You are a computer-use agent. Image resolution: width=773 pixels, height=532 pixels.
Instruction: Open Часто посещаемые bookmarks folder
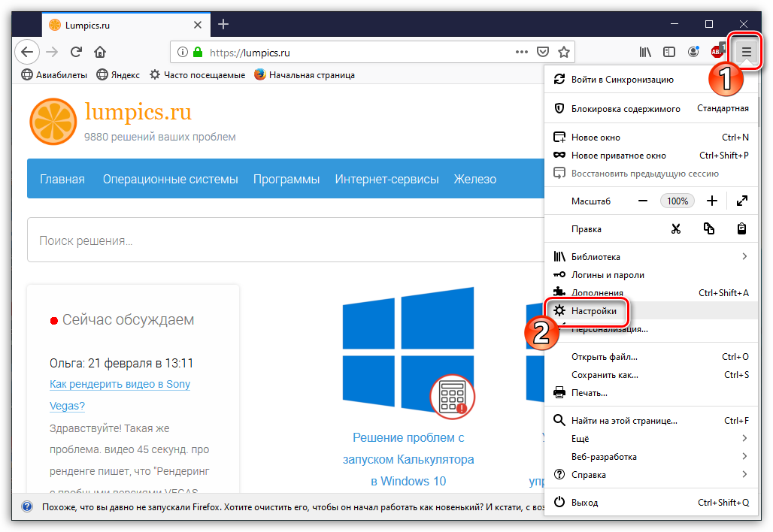click(x=198, y=75)
